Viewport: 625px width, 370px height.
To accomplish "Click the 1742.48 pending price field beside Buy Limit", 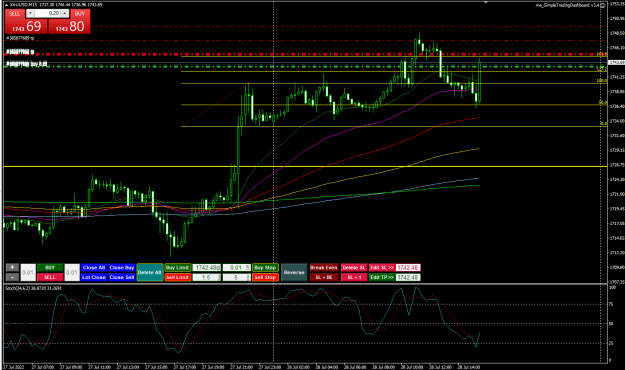I will (x=207, y=268).
